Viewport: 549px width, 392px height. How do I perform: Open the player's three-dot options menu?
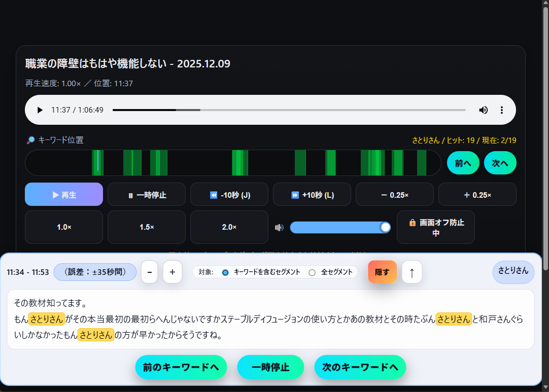pyautogui.click(x=501, y=110)
